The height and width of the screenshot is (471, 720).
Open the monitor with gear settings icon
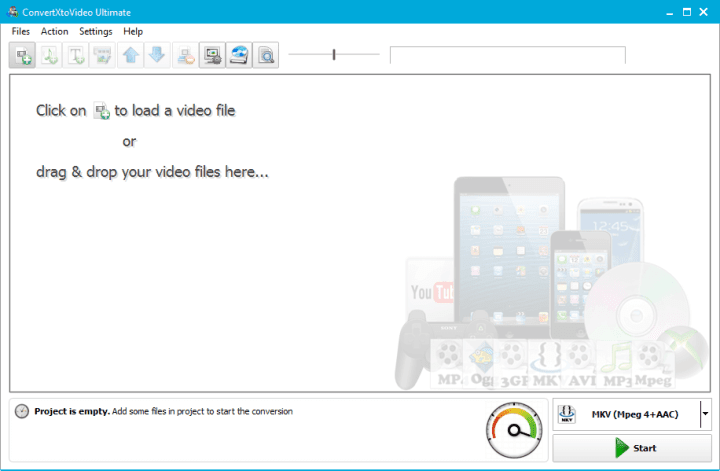pyautogui.click(x=212, y=55)
